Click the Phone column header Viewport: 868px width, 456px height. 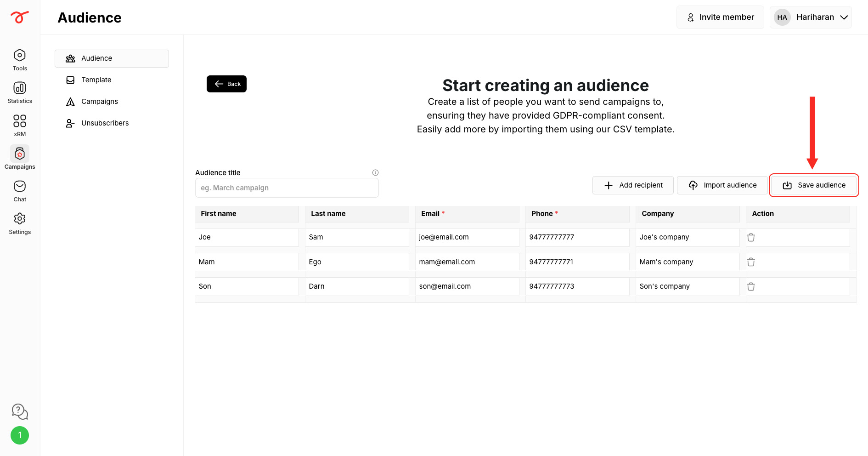(578, 214)
